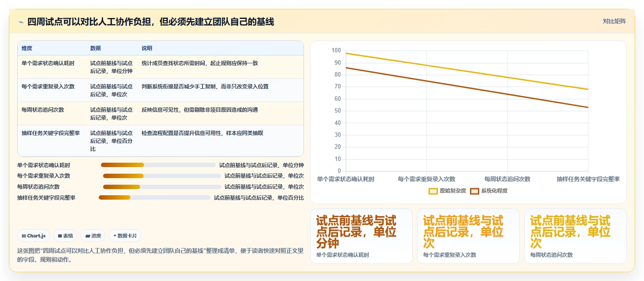Image resolution: width=644 pixels, height=281 pixels.
Task: Click progress row text ending 单位分钟
Action: tap(262, 165)
